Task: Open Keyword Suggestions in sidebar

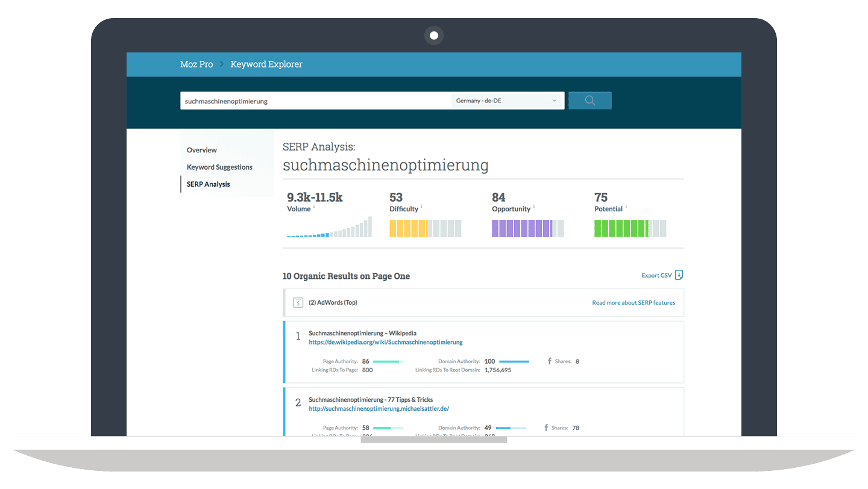Action: [219, 167]
